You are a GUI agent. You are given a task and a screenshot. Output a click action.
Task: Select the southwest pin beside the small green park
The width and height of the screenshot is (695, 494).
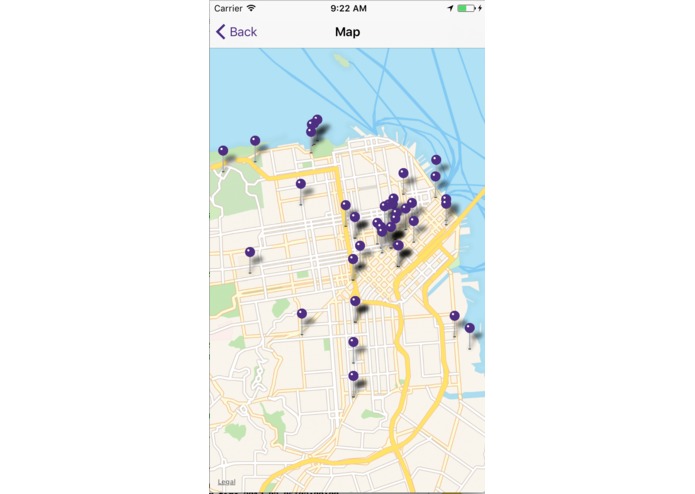[x=302, y=314]
